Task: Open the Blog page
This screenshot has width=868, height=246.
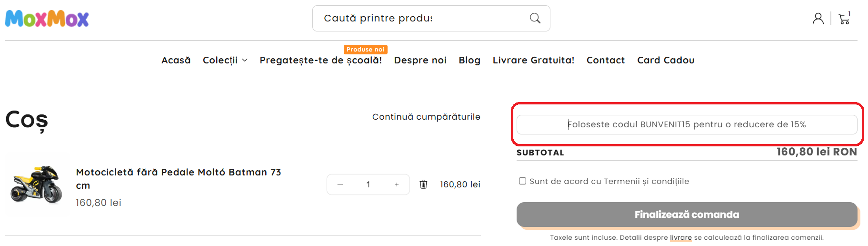Action: 469,60
